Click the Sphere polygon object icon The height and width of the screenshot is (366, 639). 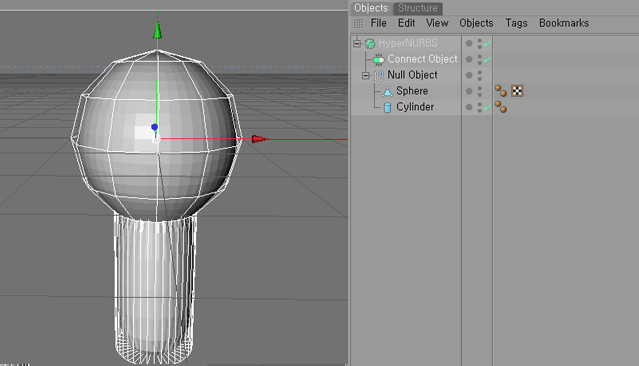click(x=388, y=91)
